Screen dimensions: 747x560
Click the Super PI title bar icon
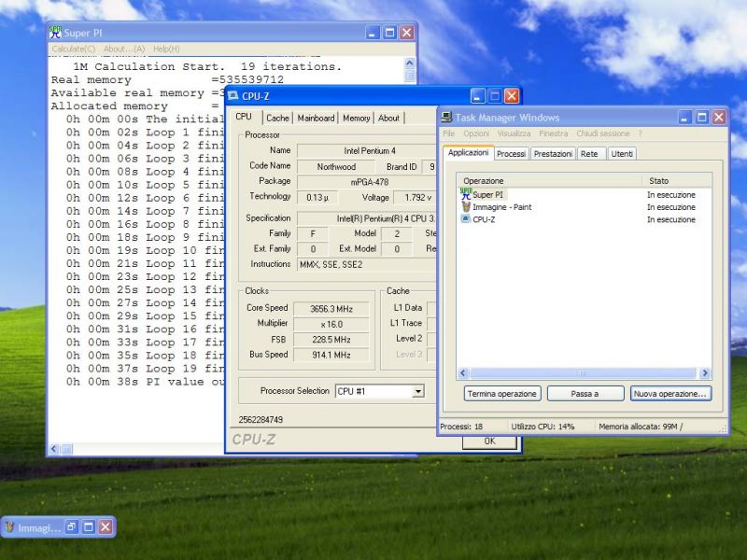[55, 33]
